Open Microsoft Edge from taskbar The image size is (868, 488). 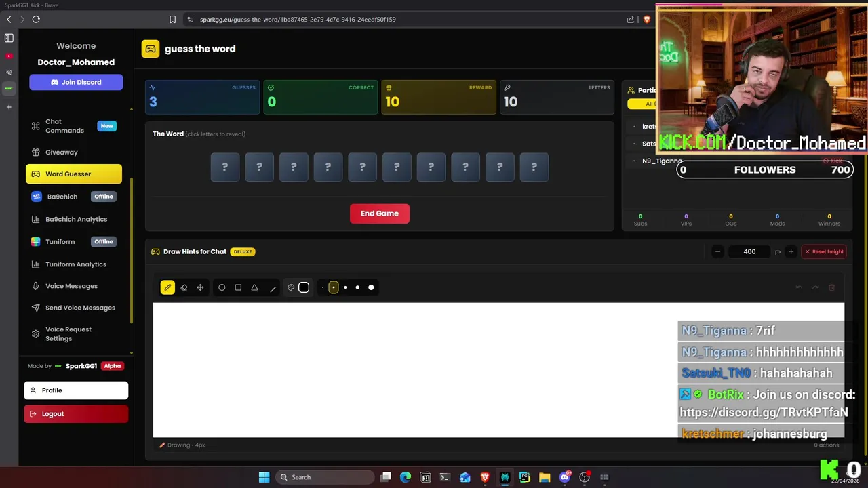click(x=406, y=477)
